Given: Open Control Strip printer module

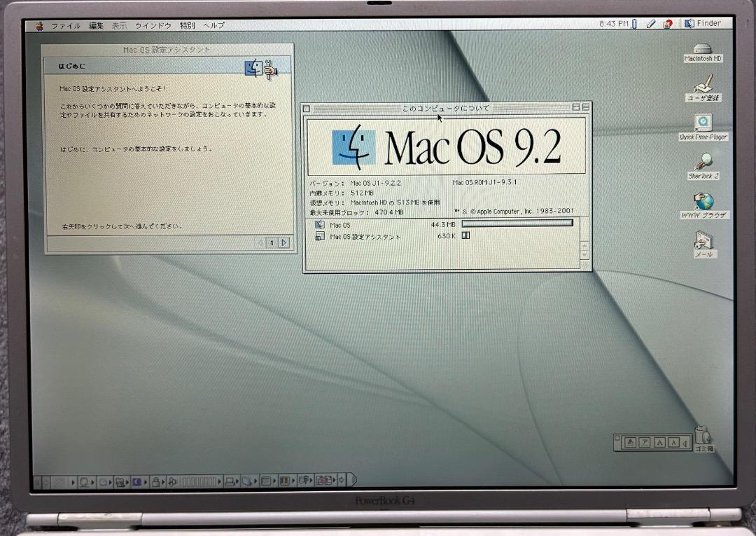Looking at the screenshot, I should [x=231, y=481].
